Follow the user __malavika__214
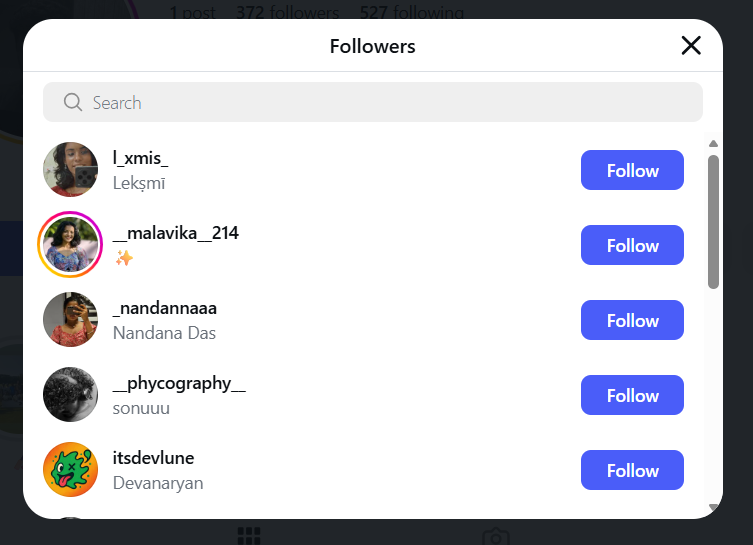The width and height of the screenshot is (753, 545). click(632, 245)
